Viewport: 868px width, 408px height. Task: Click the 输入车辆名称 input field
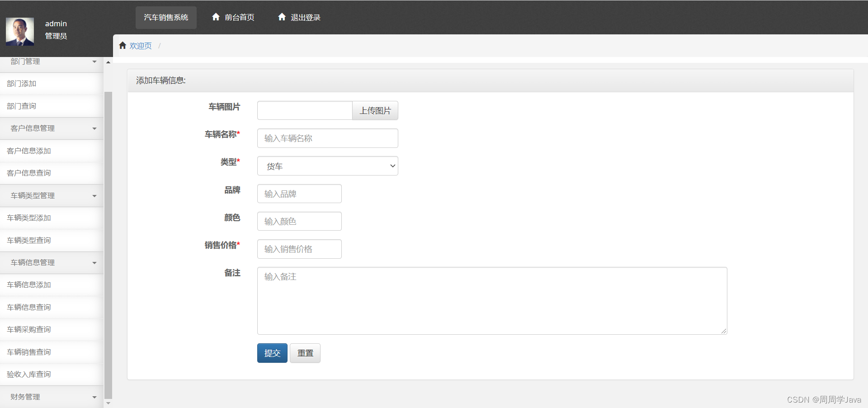coord(327,138)
